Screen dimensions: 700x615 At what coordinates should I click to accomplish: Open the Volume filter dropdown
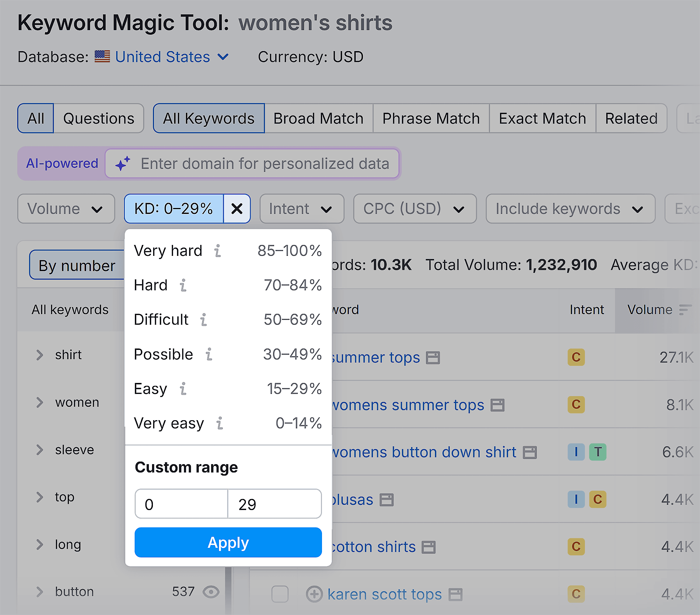point(66,209)
